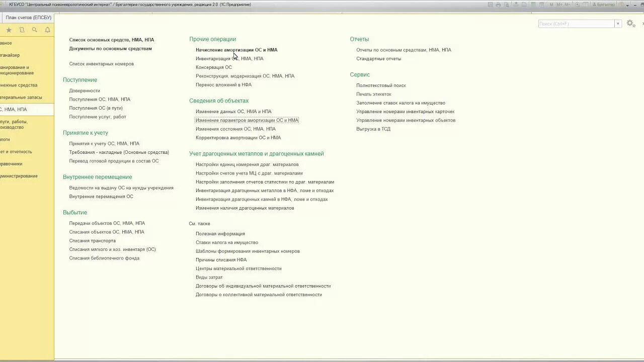Viewport: 644px width, 362px height.
Task: Open the Администрирование section
Action: 19,176
